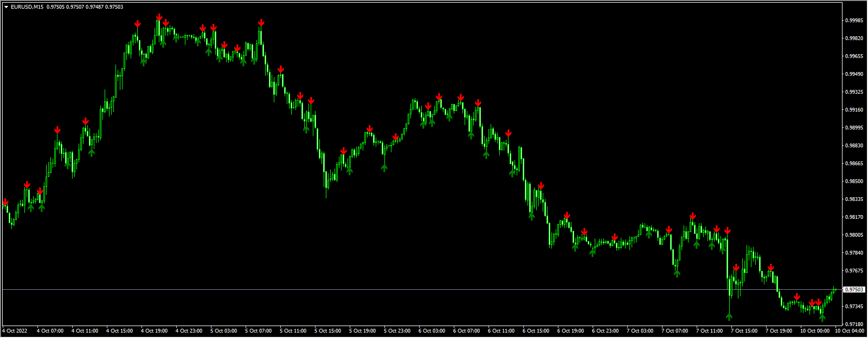This screenshot has width=868, height=338.
Task: Click the 0.99325 price axis label
Action: [x=854, y=92]
